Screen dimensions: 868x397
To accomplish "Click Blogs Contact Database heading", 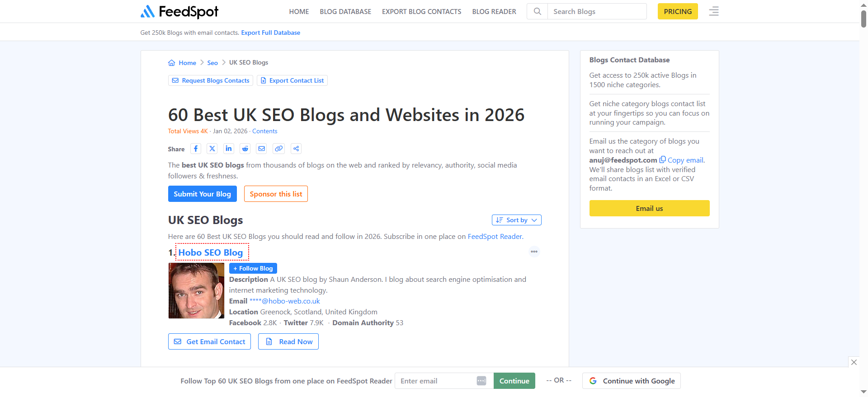I will (x=629, y=60).
